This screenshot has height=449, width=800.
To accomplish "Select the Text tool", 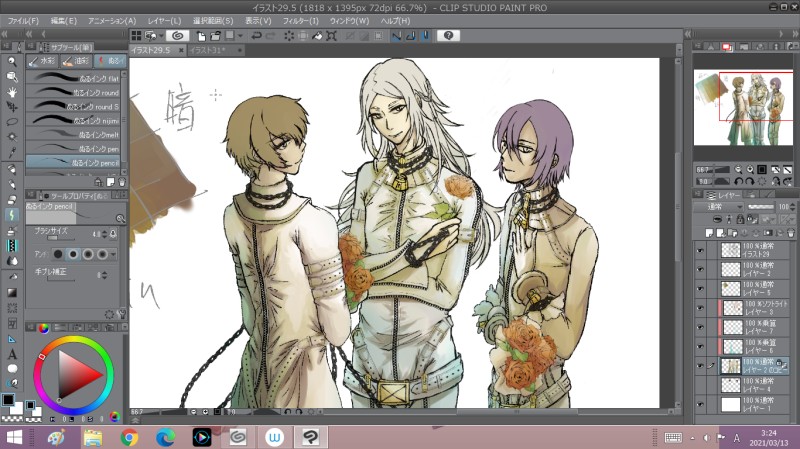I will (12, 354).
